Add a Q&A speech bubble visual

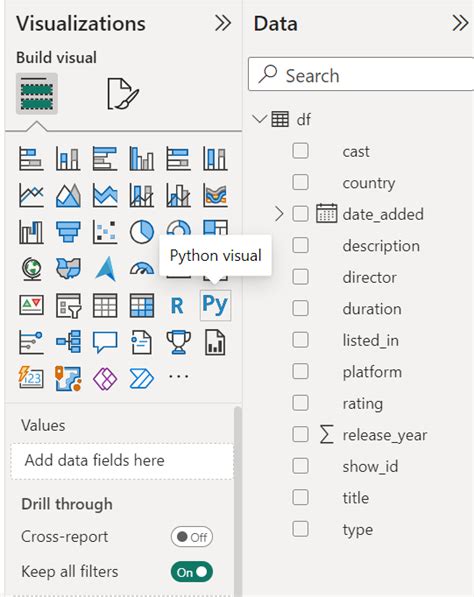click(105, 342)
